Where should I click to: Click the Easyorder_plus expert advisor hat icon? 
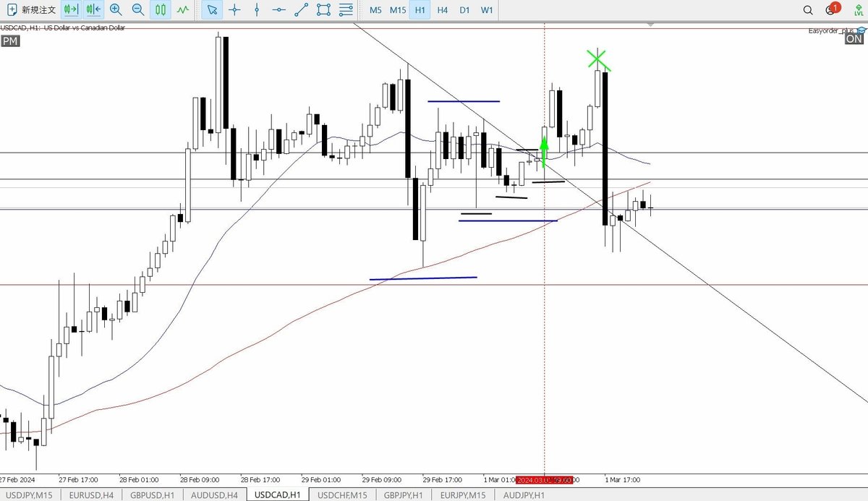[x=861, y=31]
